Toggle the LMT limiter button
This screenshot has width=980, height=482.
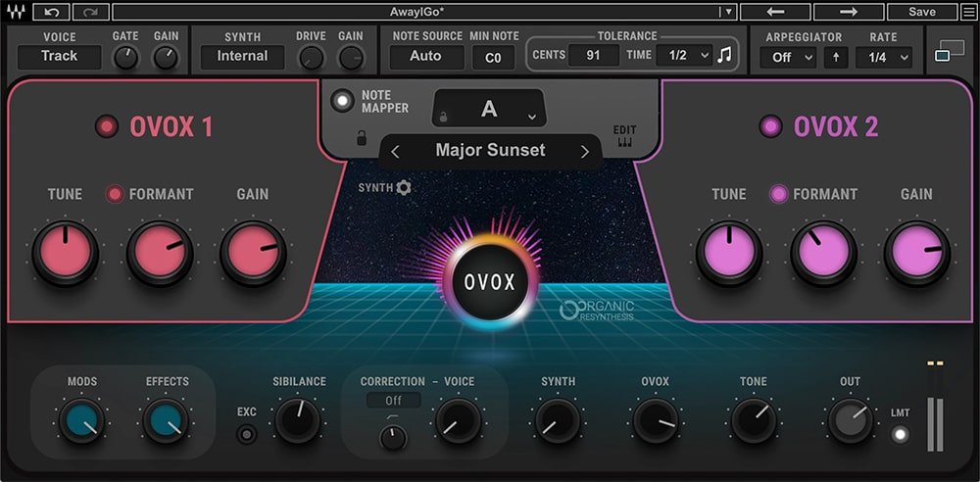[x=900, y=434]
